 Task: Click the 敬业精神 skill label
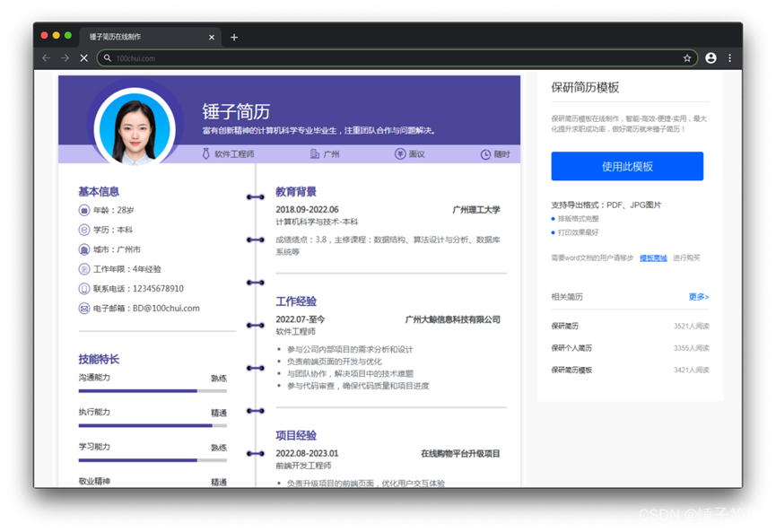point(94,481)
